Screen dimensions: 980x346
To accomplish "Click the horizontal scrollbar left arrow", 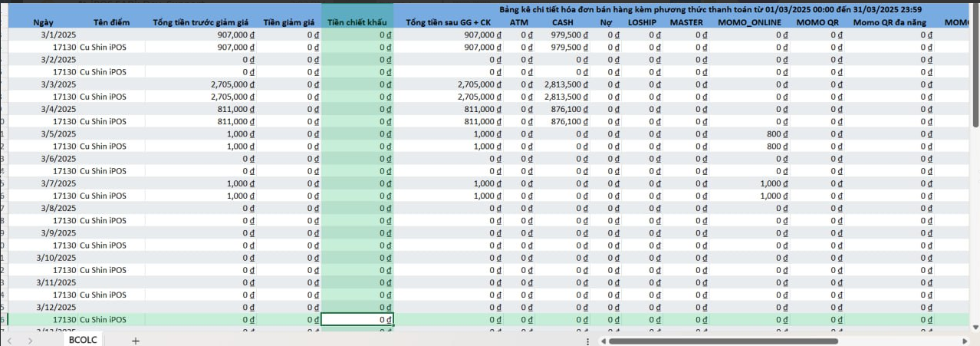I will click(603, 341).
